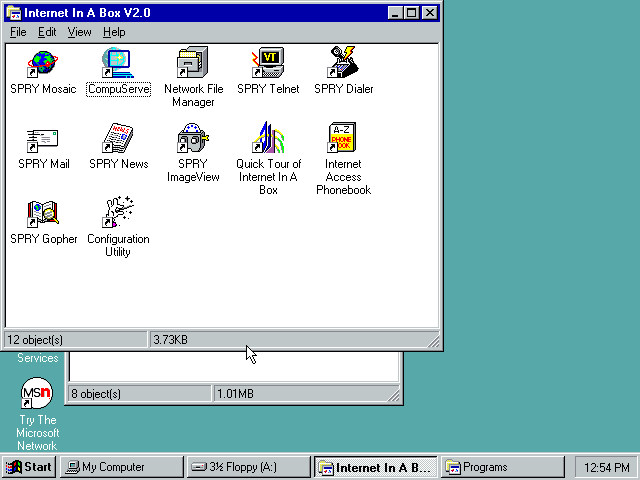The image size is (640, 480).
Task: Select the SPRY Telnet terminal icon
Action: 268,62
